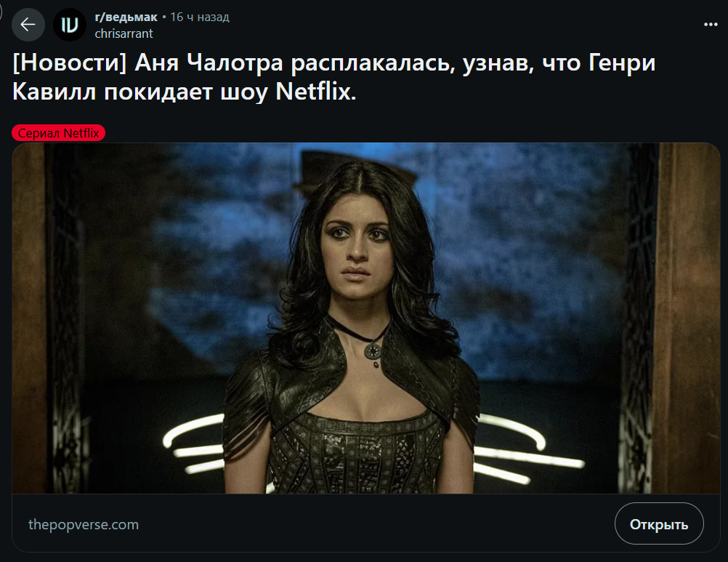Open the three-dot post options menu
Image resolution: width=728 pixels, height=562 pixels.
click(711, 25)
